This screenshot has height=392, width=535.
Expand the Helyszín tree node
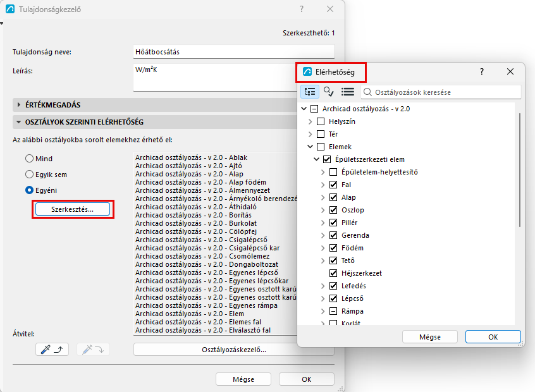coord(310,121)
